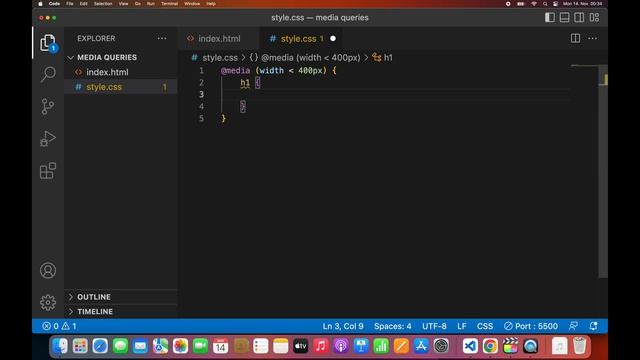This screenshot has height=360, width=640.
Task: Open errors and warnings in status bar
Action: click(59, 326)
